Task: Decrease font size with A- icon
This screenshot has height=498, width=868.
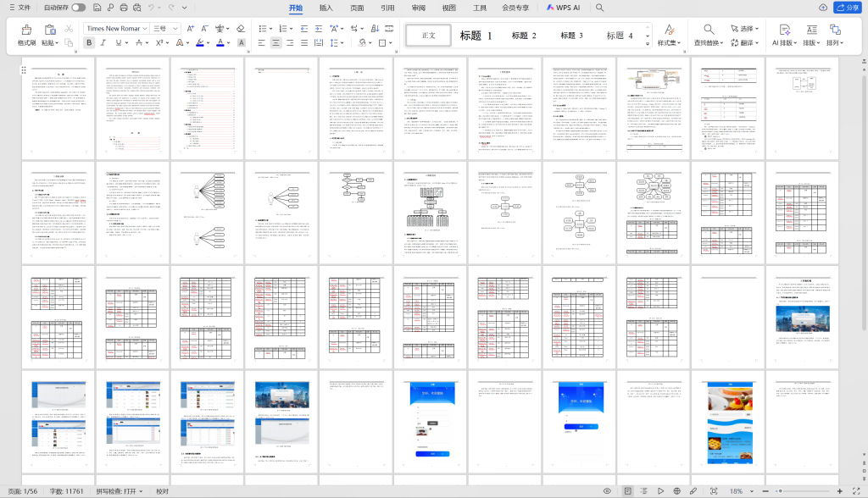Action: tap(204, 29)
